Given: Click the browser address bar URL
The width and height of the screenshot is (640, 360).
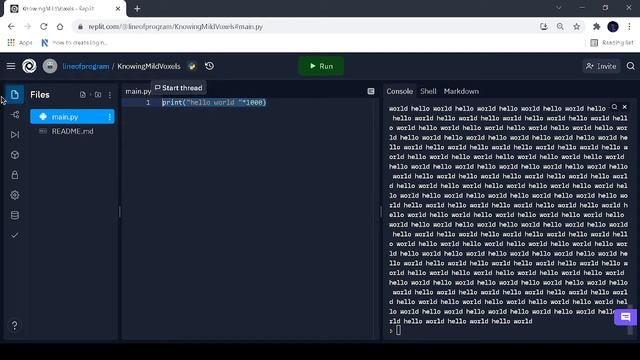Looking at the screenshot, I should (x=176, y=27).
